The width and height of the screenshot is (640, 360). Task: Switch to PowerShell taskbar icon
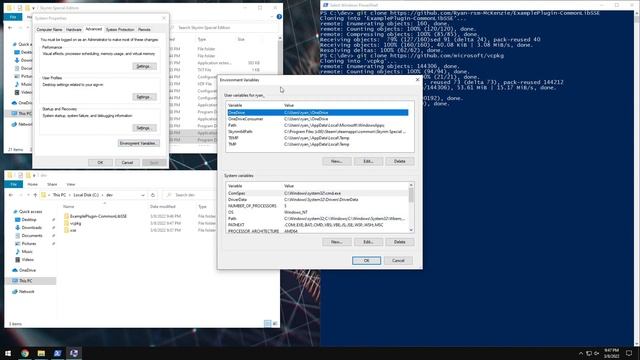(58, 353)
